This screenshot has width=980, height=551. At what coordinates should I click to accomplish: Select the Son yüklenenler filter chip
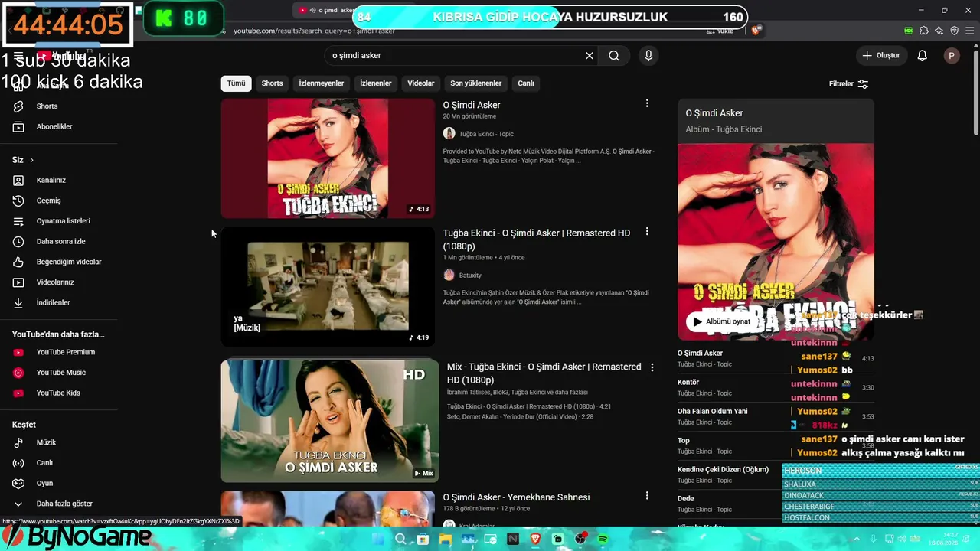point(476,83)
